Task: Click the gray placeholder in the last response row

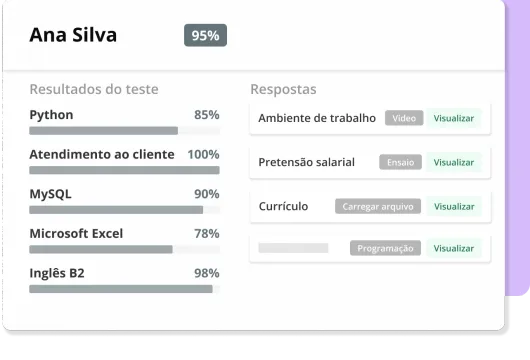Action: point(293,248)
